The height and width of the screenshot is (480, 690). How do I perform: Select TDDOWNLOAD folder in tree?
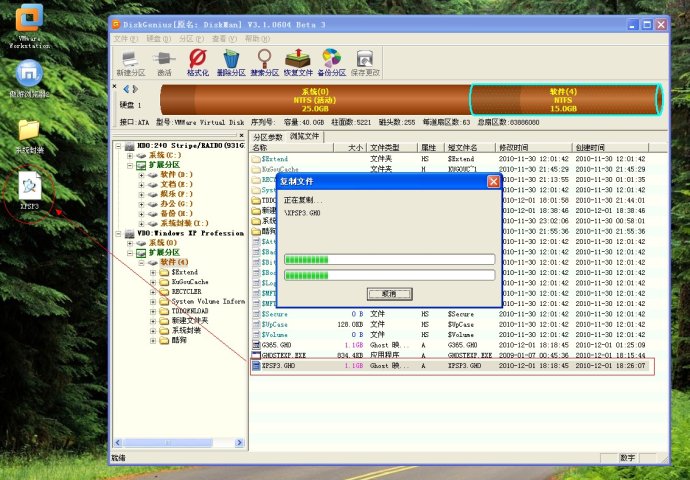click(x=190, y=311)
